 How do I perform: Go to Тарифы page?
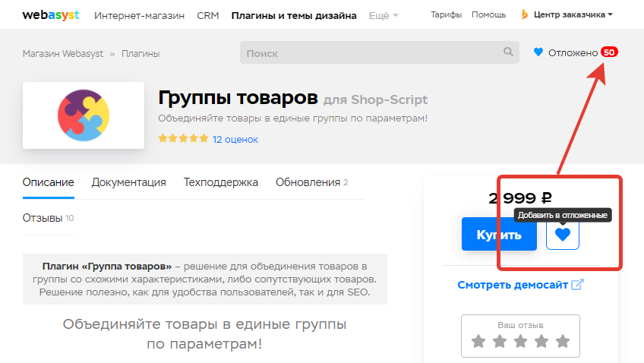(446, 14)
